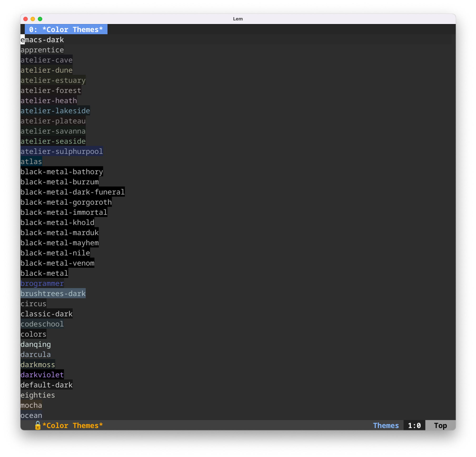This screenshot has height=457, width=476.
Task: Pick the brogrammer theme
Action: (x=42, y=284)
